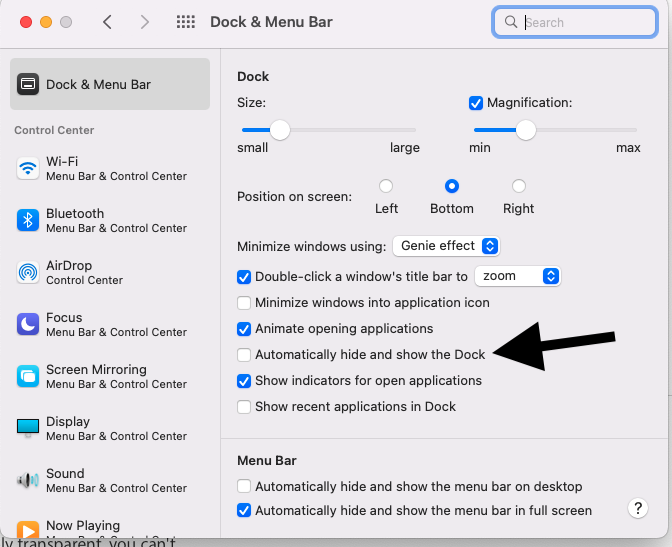Select the Bluetooth icon in sidebar
The height and width of the screenshot is (547, 672).
click(28, 220)
